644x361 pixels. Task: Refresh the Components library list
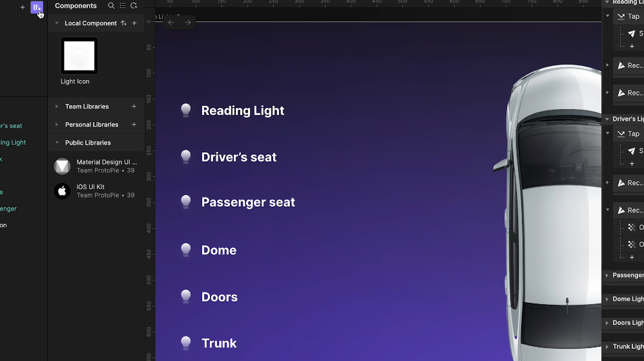tap(134, 6)
